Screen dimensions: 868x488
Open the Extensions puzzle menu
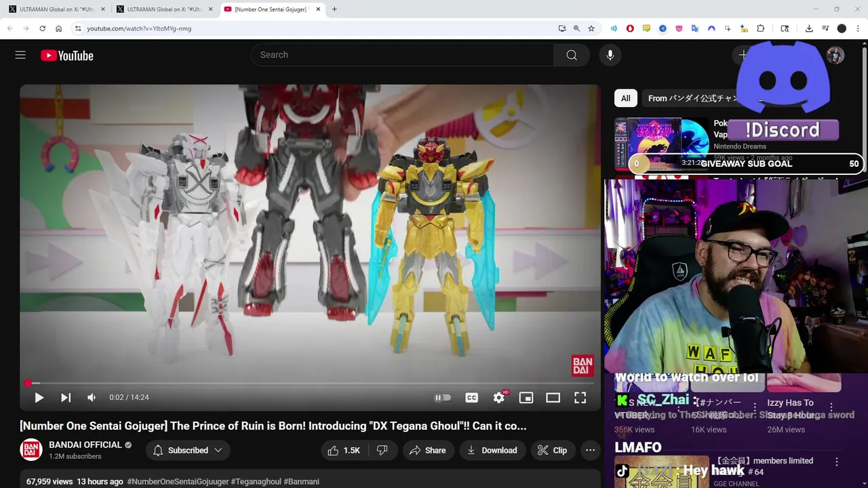760,28
